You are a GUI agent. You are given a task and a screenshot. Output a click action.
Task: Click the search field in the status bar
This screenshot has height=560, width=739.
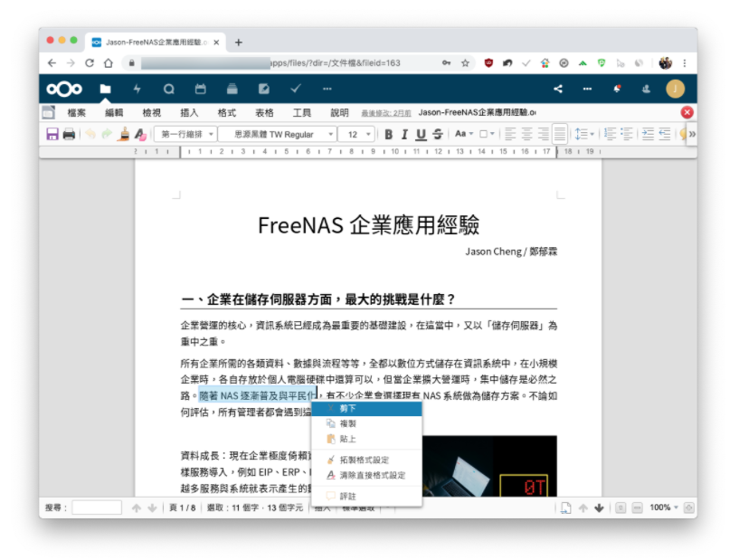[x=97, y=508]
